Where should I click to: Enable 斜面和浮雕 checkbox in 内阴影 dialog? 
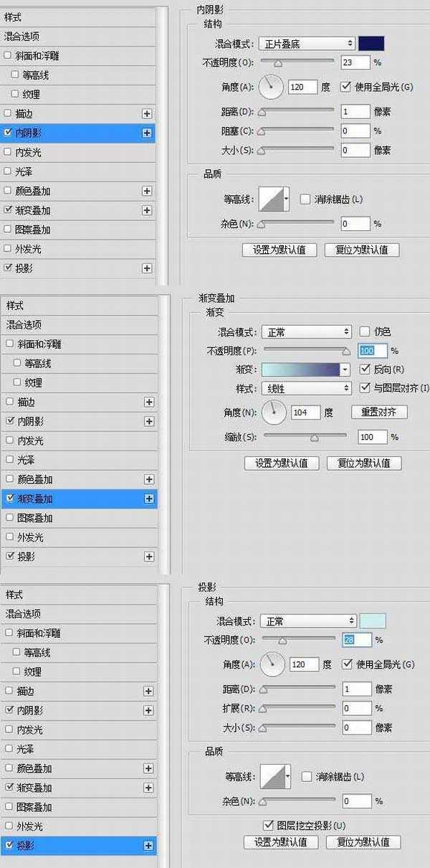(x=8, y=55)
